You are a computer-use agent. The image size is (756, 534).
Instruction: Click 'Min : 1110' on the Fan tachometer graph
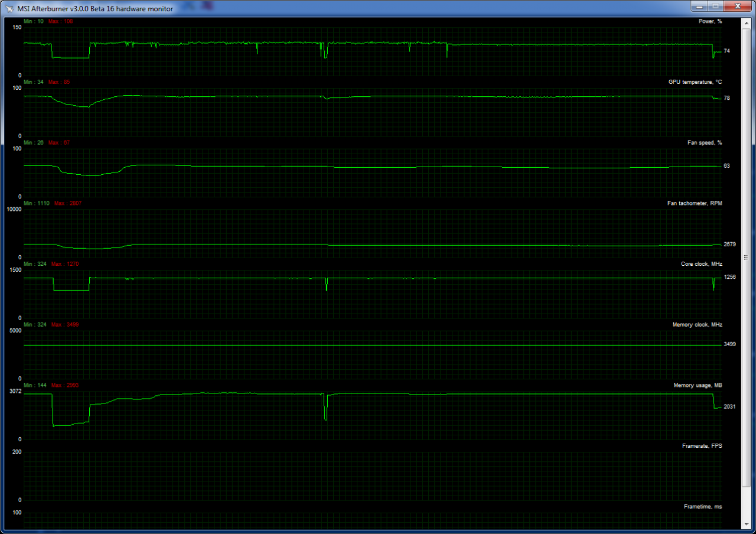point(37,203)
